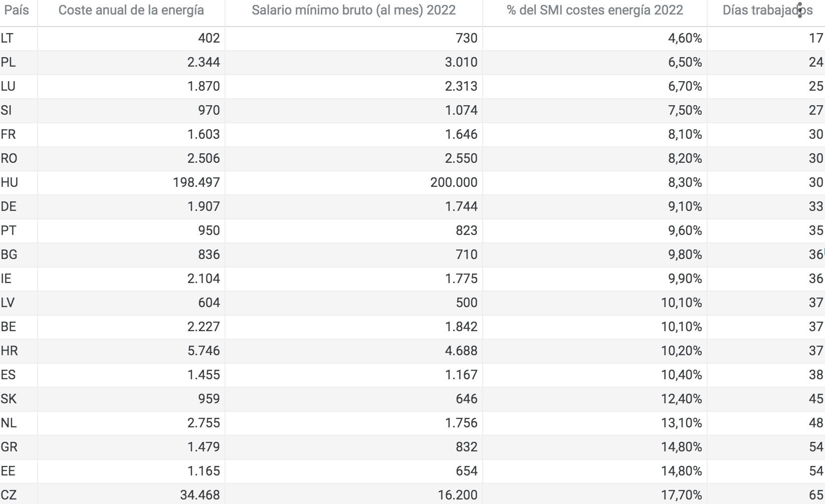The width and height of the screenshot is (825, 504).
Task: Select the DE country cell
Action: 9,206
